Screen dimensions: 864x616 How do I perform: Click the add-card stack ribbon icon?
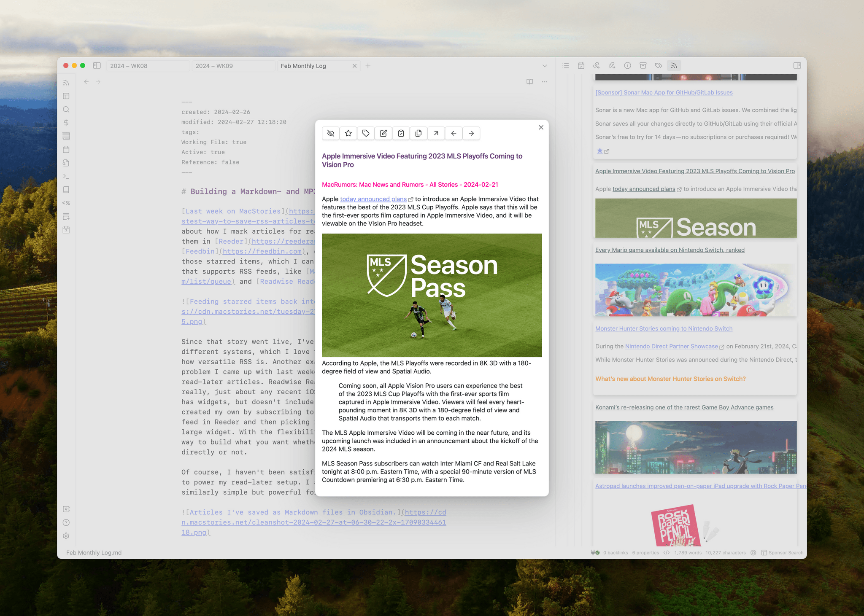[x=66, y=217]
